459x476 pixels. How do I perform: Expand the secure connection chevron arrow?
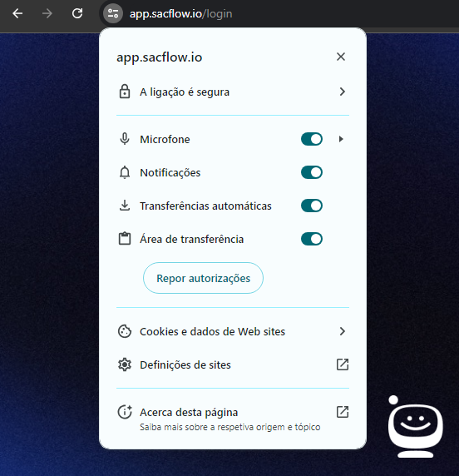343,92
